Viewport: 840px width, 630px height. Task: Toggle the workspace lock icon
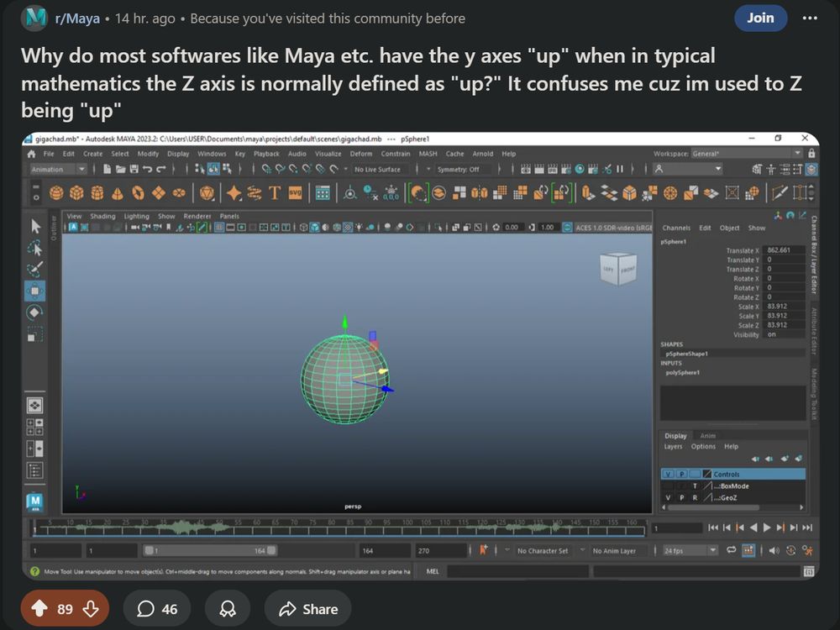pyautogui.click(x=811, y=154)
